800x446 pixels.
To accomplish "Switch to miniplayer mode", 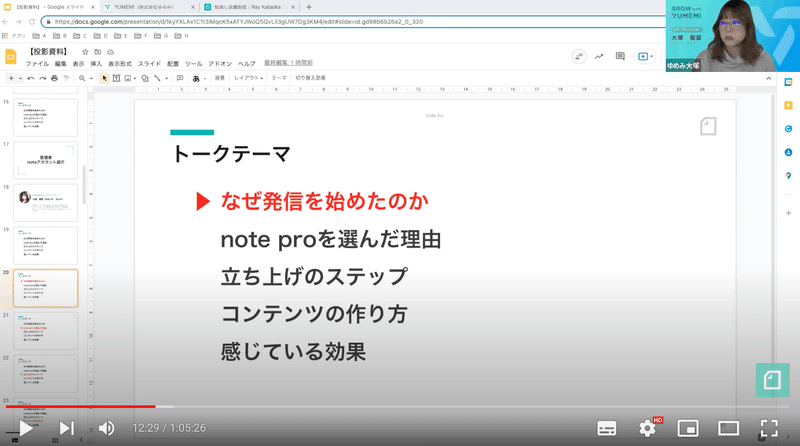I will 688,429.
